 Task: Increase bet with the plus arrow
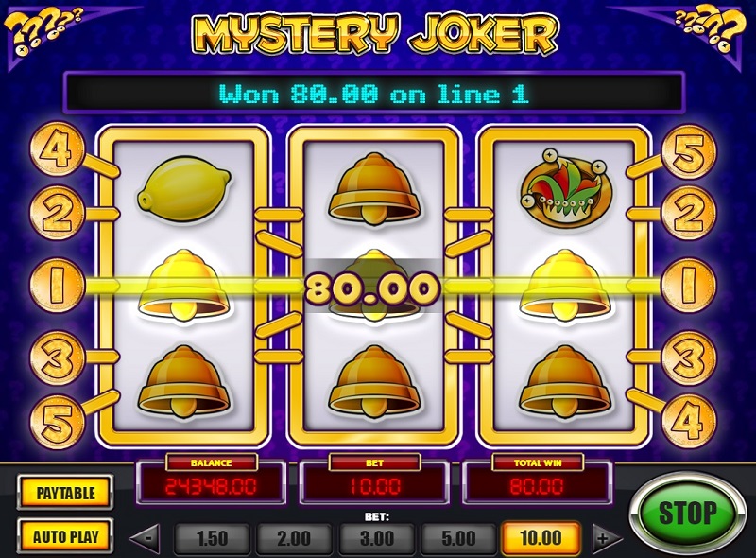pos(605,537)
